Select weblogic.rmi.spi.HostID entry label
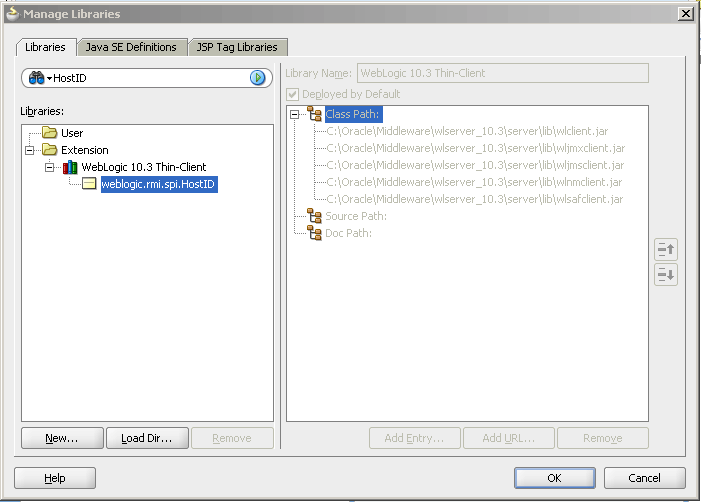This screenshot has width=701, height=502. pos(159,184)
